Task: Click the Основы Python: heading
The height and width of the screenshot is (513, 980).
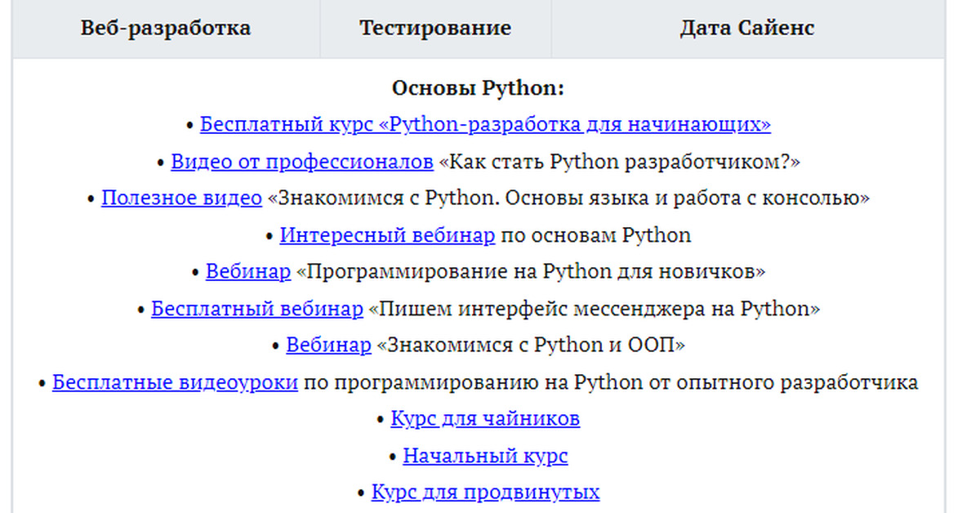Action: 478,88
